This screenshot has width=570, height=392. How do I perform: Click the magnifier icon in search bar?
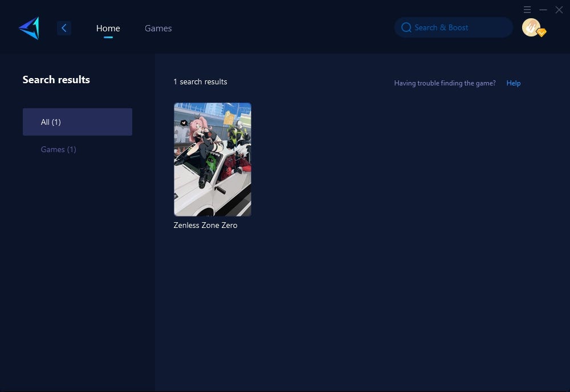pos(406,27)
